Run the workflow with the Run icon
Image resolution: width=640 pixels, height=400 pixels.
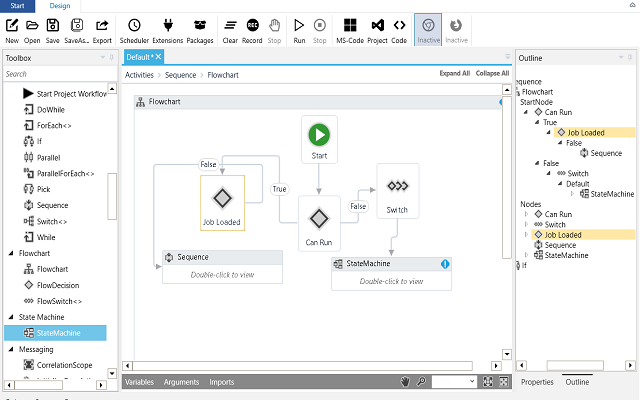pos(299,27)
